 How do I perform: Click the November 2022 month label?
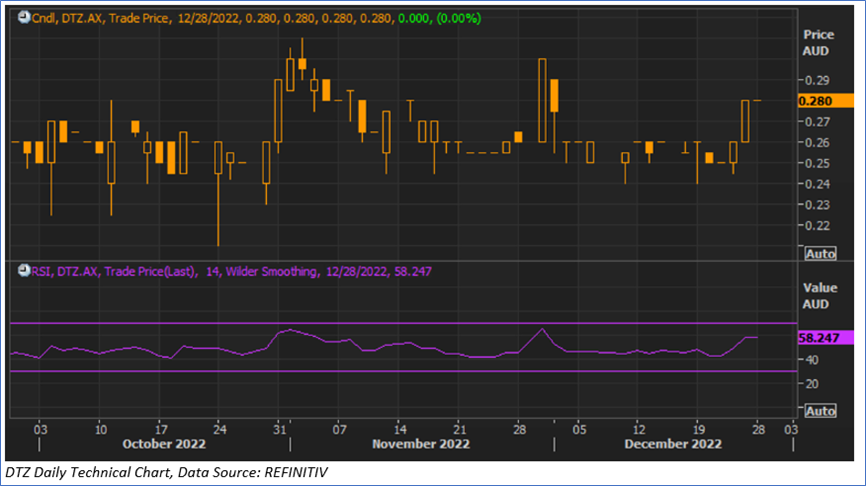click(421, 444)
